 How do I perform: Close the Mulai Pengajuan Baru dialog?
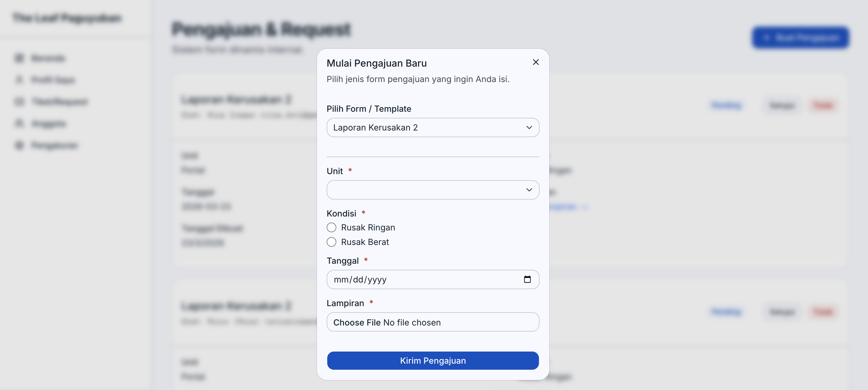[x=536, y=62]
